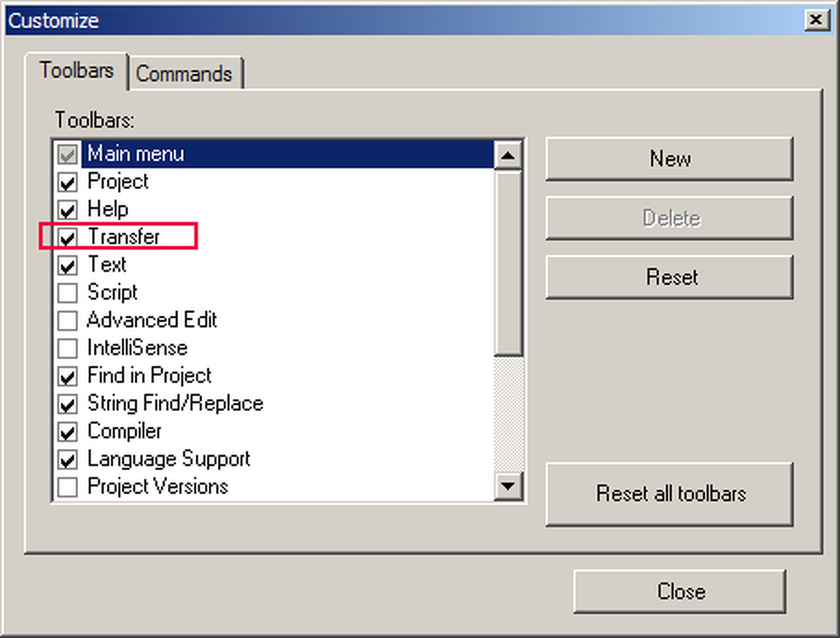Disable the Transfer toolbar checkbox

68,238
